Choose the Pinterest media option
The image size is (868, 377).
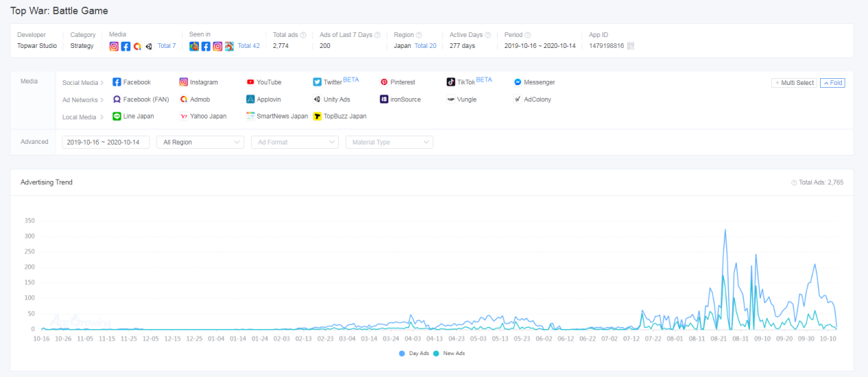pos(397,82)
